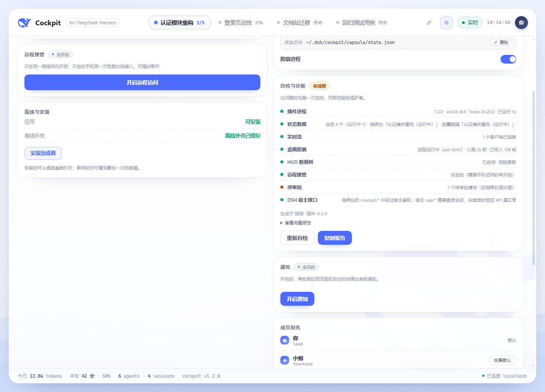Click the state.json file path text
The height and width of the screenshot is (392, 545).
click(x=350, y=42)
